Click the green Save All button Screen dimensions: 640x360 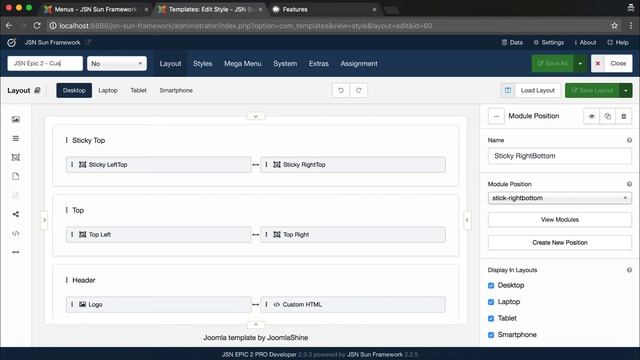click(552, 63)
